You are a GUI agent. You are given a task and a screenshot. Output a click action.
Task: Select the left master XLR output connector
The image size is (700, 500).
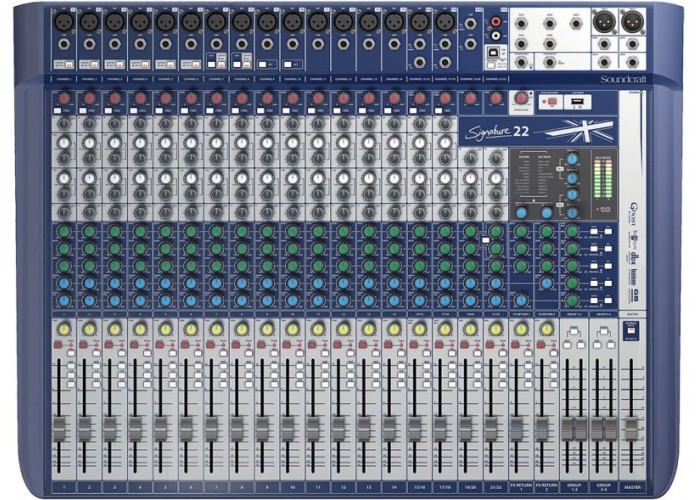pos(604,21)
